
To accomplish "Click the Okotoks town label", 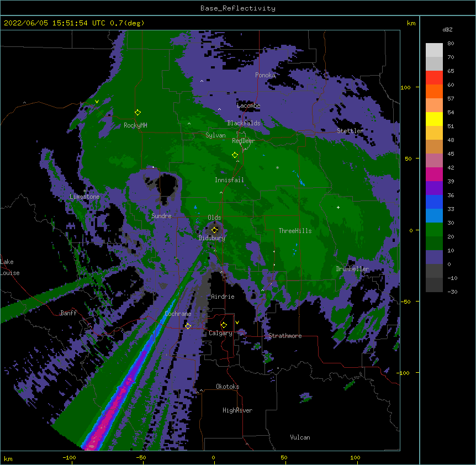I will 228,387.
